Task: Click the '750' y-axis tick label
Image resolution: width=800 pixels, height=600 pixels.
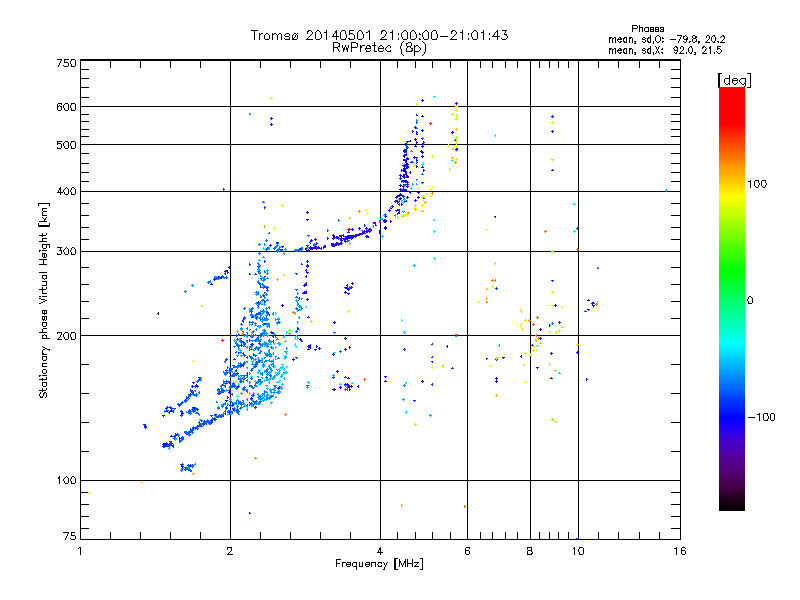Action: coord(66,63)
